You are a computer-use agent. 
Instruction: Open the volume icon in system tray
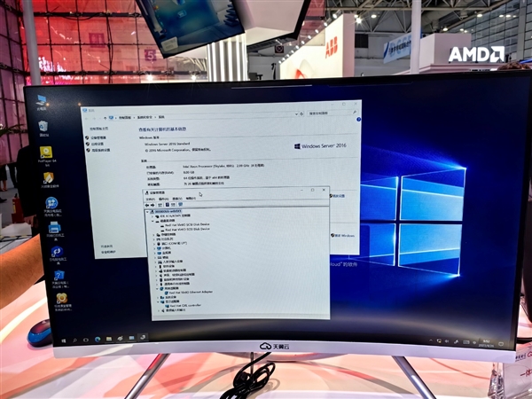coord(447,341)
